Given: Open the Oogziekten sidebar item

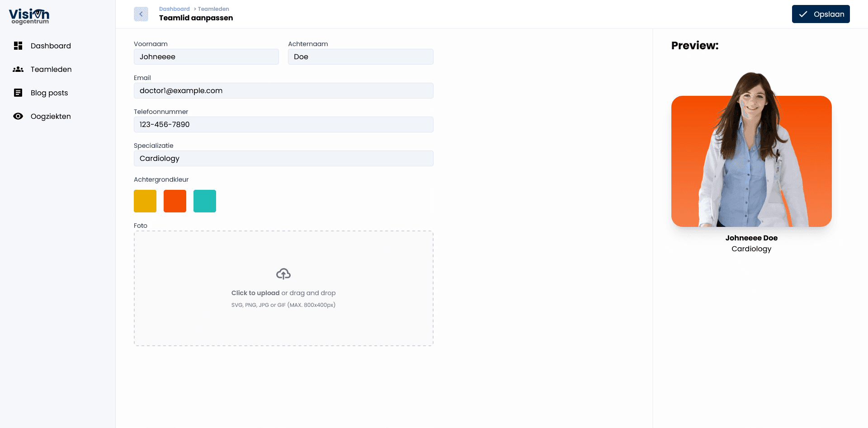Looking at the screenshot, I should tap(51, 116).
